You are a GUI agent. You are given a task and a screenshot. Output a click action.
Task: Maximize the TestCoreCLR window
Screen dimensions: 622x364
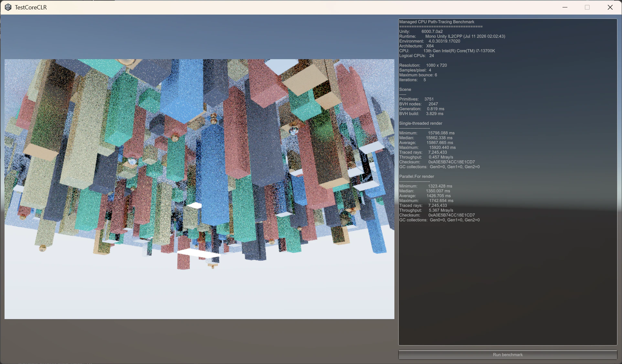click(x=587, y=7)
